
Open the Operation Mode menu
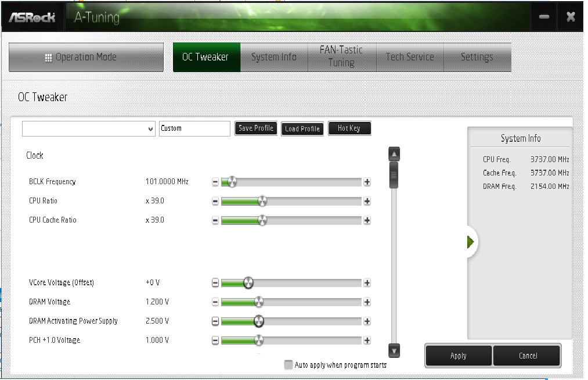86,57
